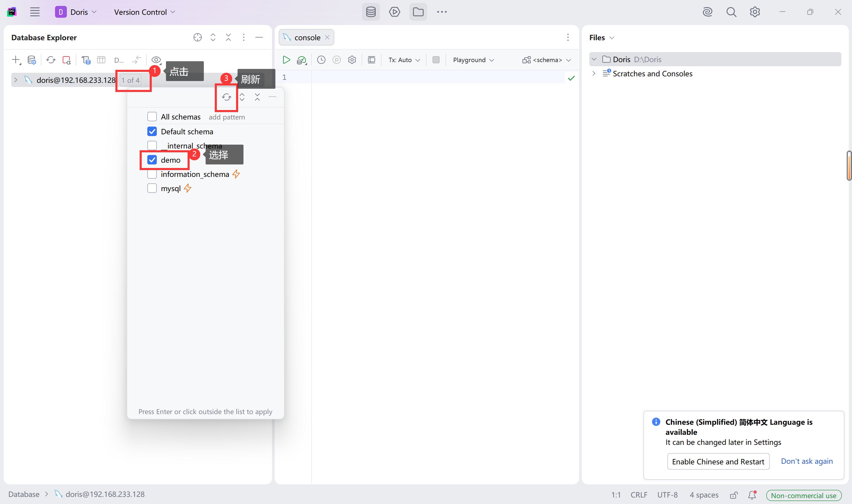
Task: Select the console editor tab
Action: tap(307, 38)
